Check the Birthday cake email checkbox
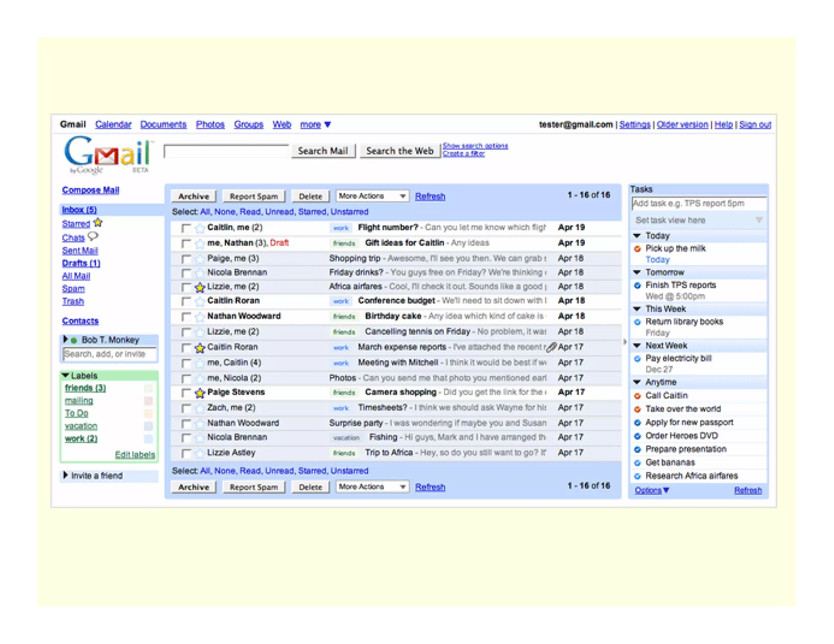This screenshot has width=834, height=644. point(186,317)
